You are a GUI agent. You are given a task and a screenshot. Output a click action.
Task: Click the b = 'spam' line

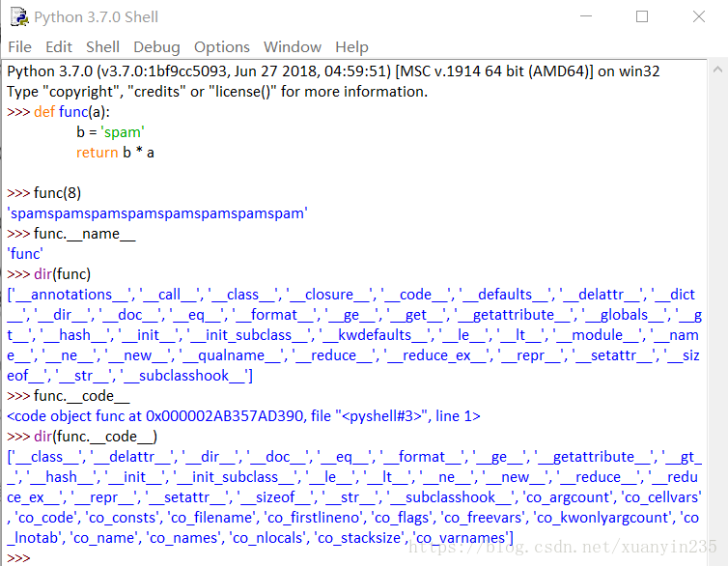click(x=110, y=132)
